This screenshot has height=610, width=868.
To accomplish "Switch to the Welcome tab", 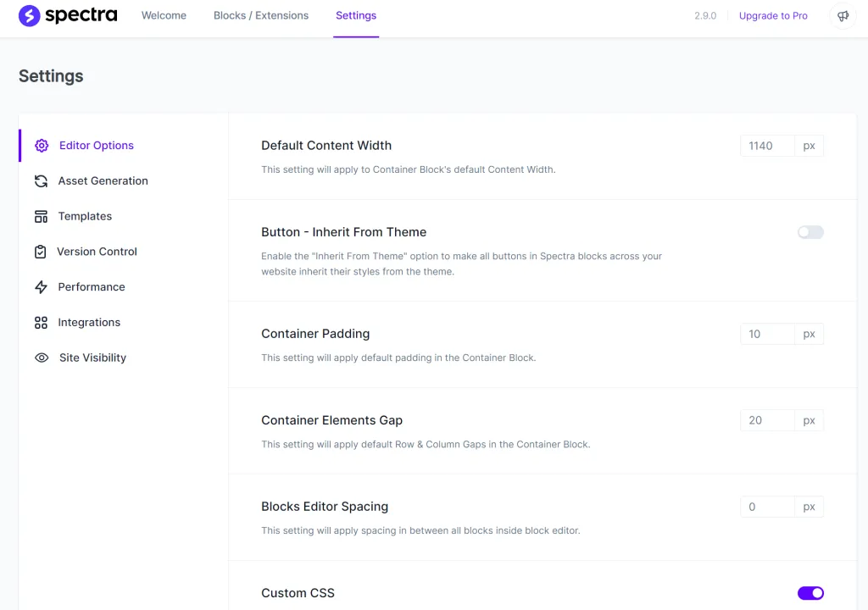I will (164, 16).
